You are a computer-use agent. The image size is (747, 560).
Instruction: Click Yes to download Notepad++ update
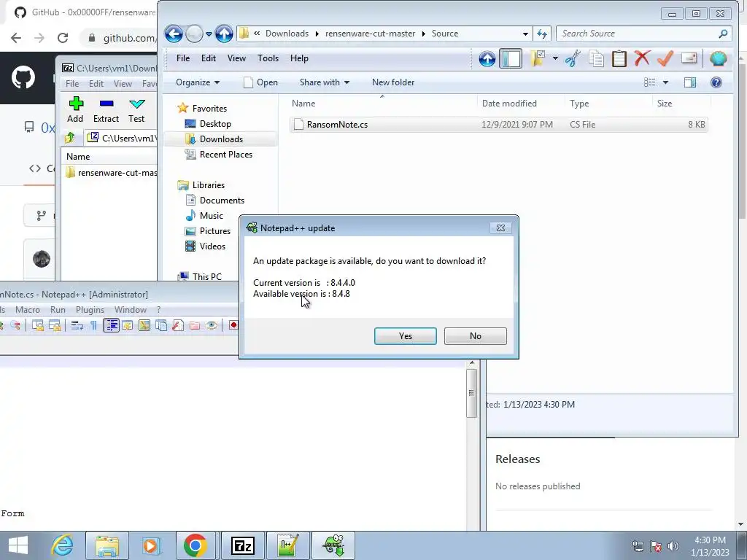(406, 336)
